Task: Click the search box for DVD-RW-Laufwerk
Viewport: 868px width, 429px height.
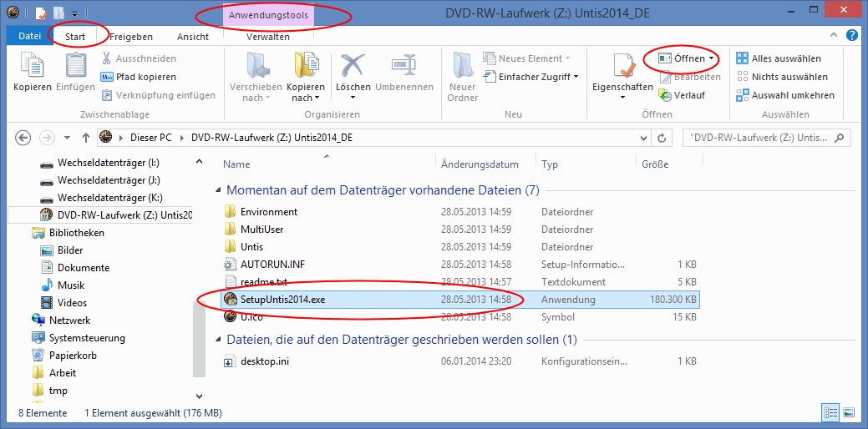Action: (767, 138)
